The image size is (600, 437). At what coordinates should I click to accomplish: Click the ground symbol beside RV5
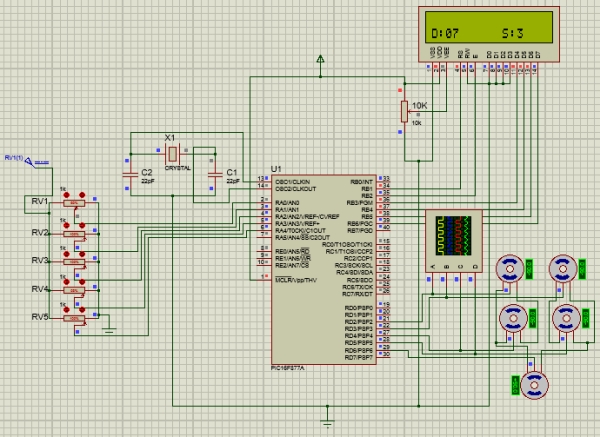(x=109, y=329)
